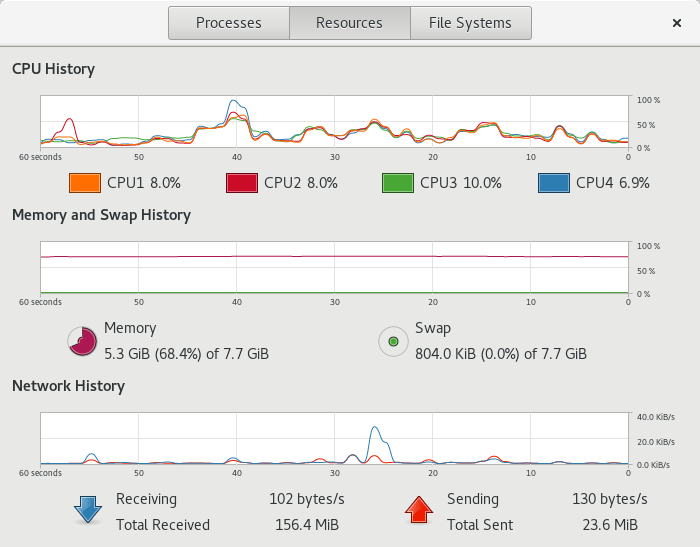
Task: Click the red CPU2 color swatch
Action: click(241, 183)
